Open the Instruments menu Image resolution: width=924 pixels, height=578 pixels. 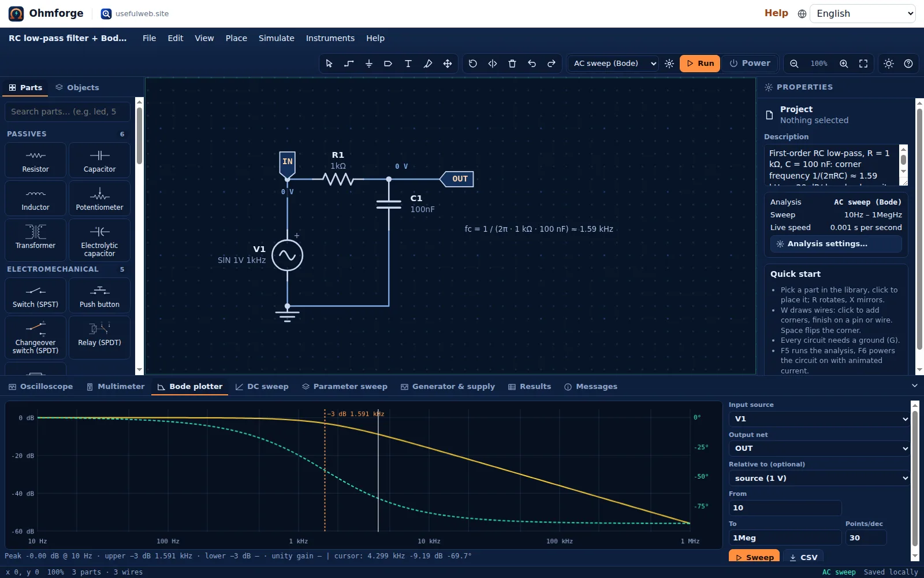point(330,38)
